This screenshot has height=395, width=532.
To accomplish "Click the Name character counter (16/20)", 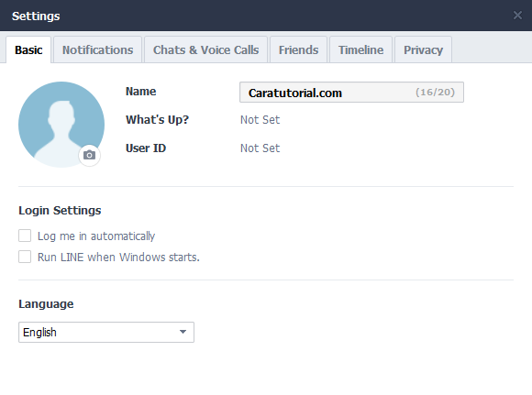I will coord(435,93).
